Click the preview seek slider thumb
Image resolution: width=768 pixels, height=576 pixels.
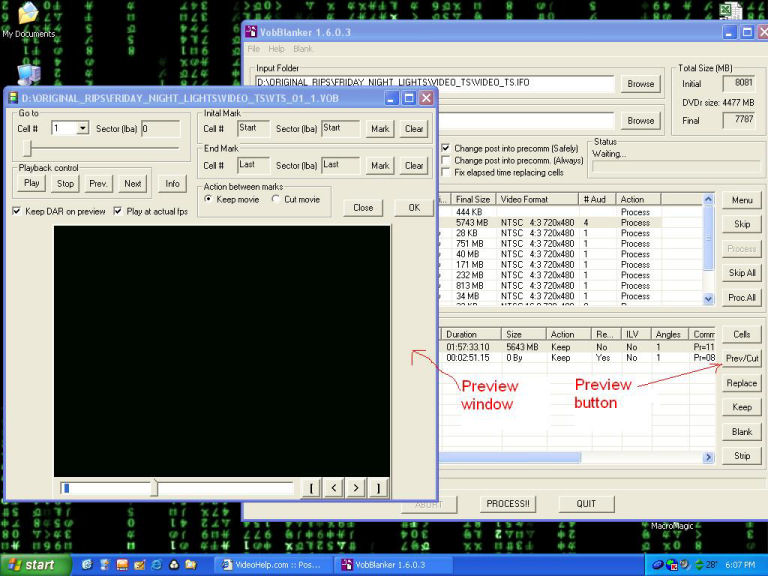tap(154, 488)
